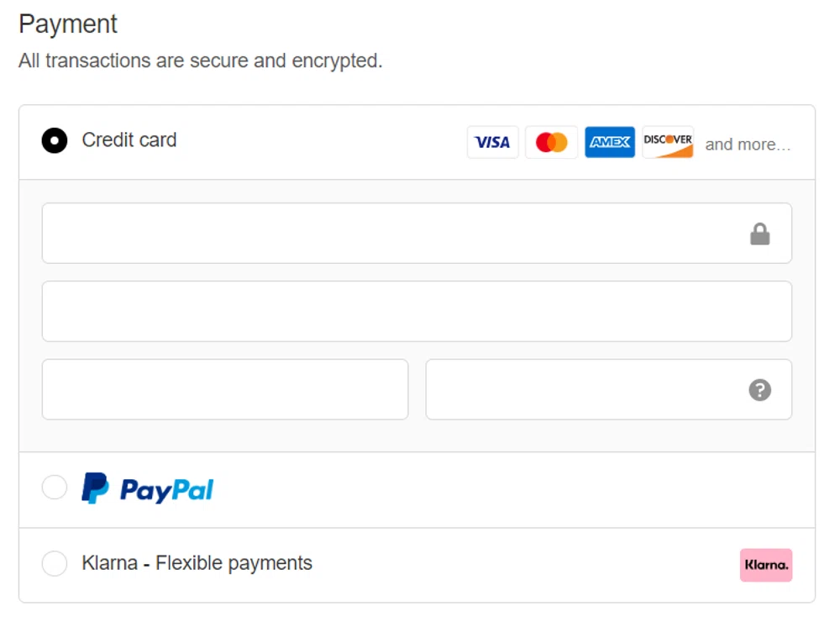Select Klarna - Flexible payments option

click(54, 564)
